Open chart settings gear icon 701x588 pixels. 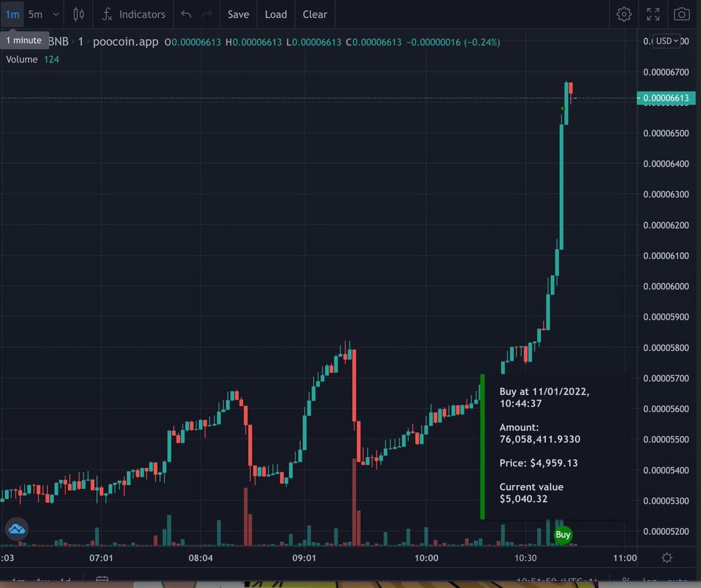(624, 14)
